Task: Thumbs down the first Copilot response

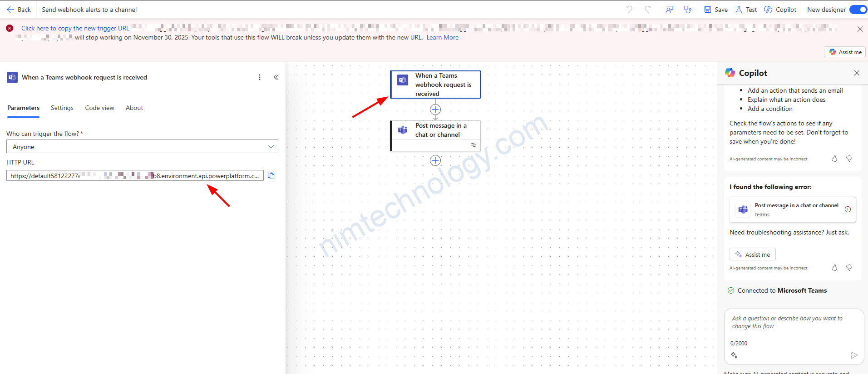Action: [849, 159]
